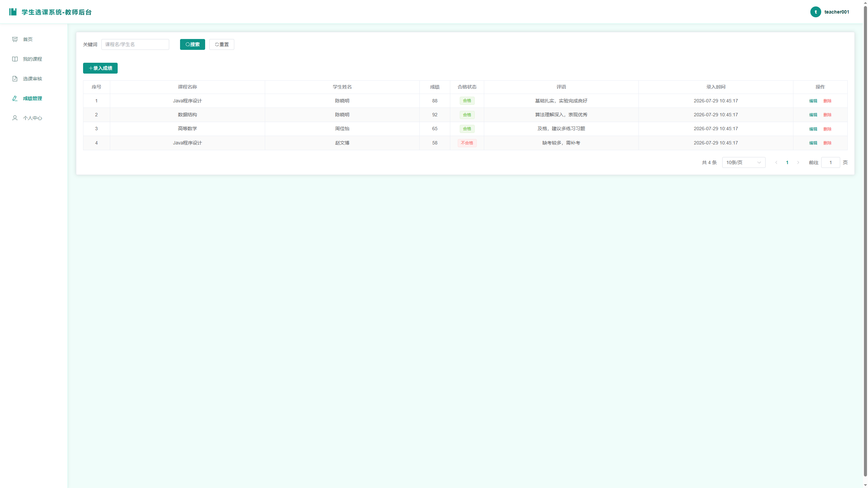Delete the 高等数学 grade row
Screen dimensions: 868x488
(x=827, y=129)
